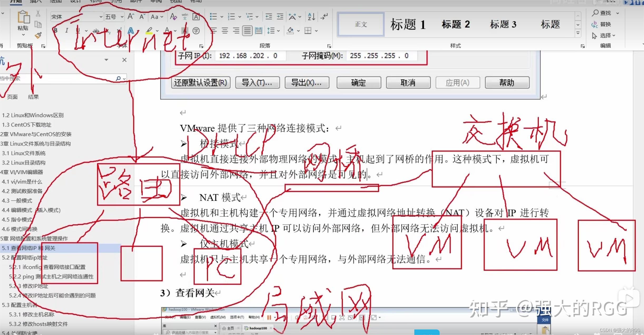The width and height of the screenshot is (644, 335).
Task: Click the Copy icon below Cut
Action: coord(38,25)
